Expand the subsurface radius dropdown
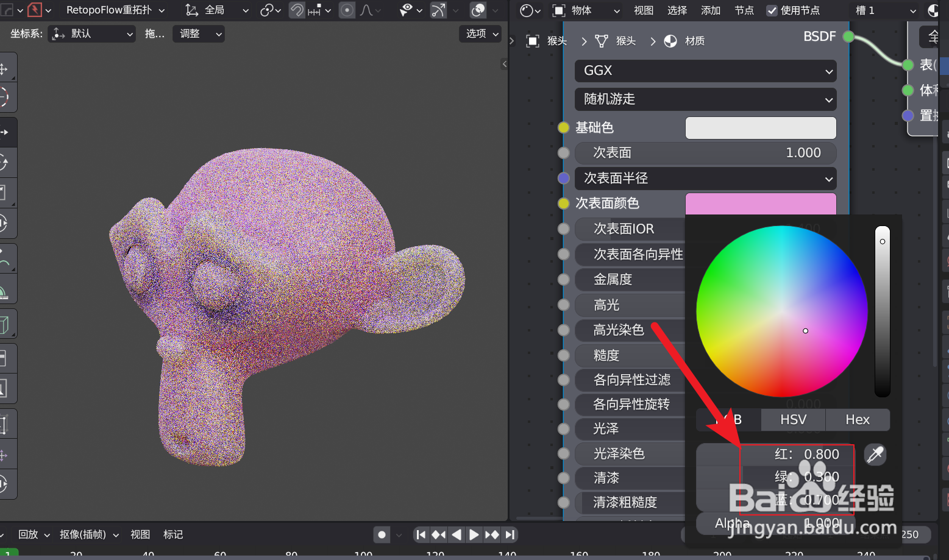 coord(706,179)
